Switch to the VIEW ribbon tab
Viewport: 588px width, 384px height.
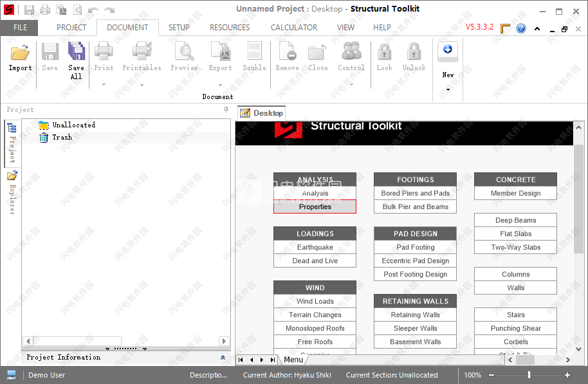click(345, 28)
